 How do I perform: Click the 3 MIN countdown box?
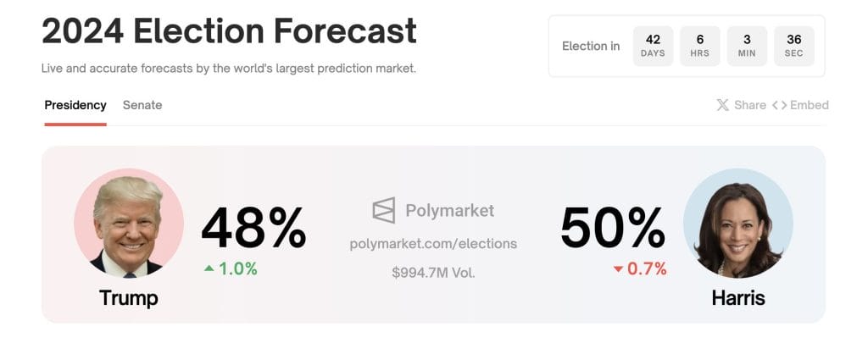pos(747,46)
